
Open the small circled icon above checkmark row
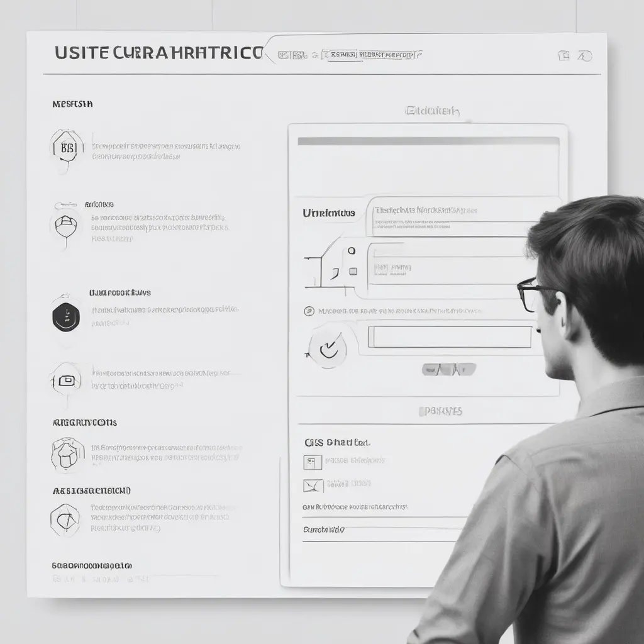tap(309, 311)
